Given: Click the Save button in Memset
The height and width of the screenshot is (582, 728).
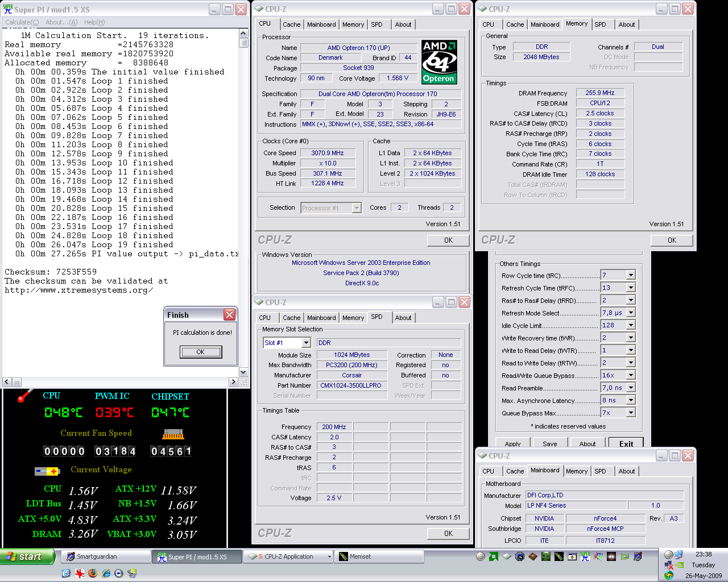Looking at the screenshot, I should pos(550,444).
